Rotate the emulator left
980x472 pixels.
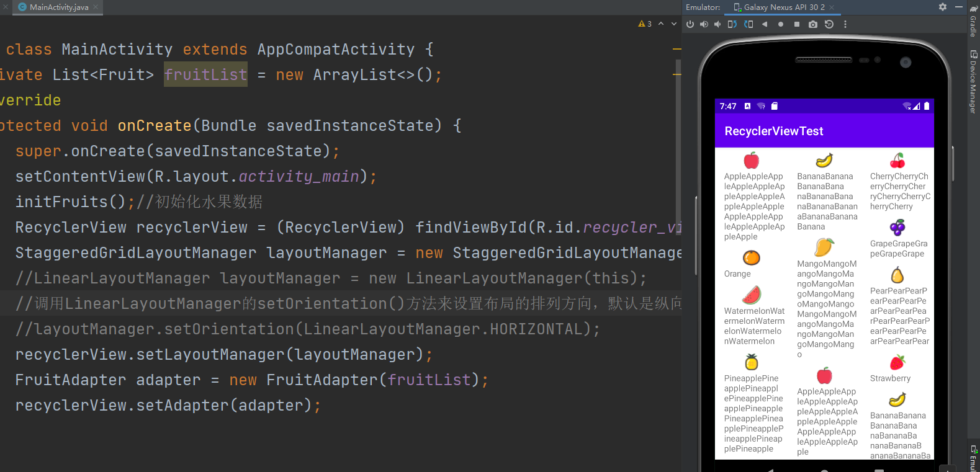tap(732, 24)
